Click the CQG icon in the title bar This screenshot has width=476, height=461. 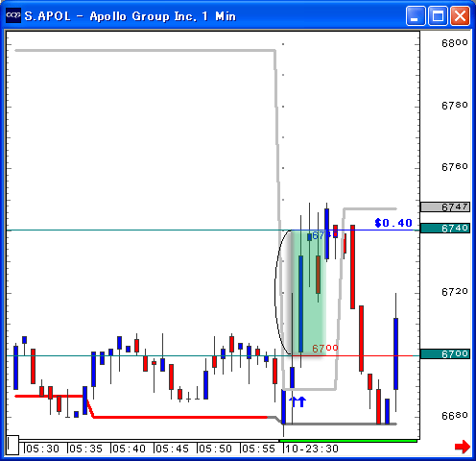pos(13,15)
